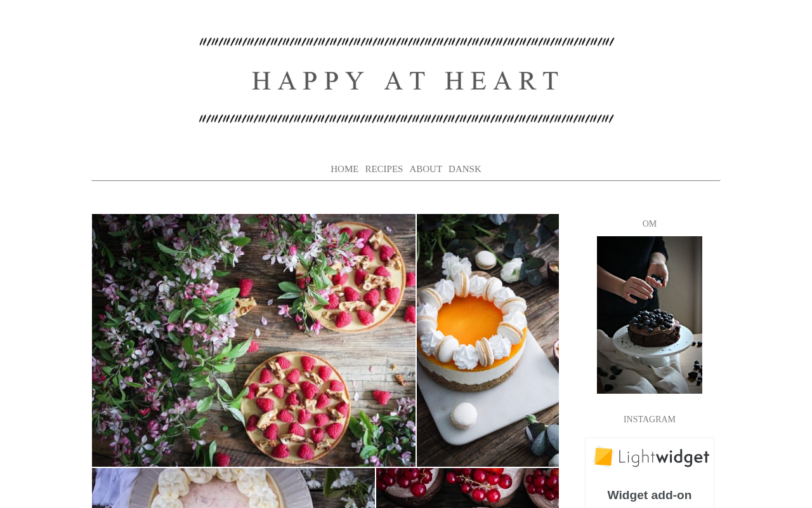Click the lower decorative striped divider

(x=406, y=119)
